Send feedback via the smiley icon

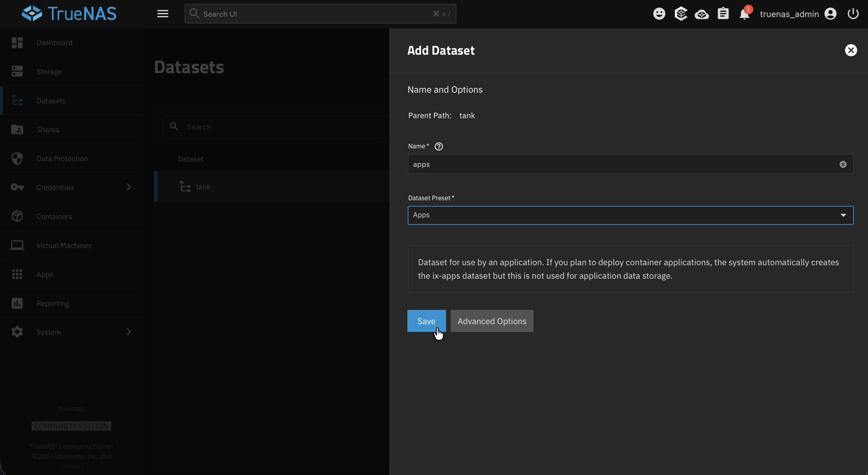coord(659,14)
